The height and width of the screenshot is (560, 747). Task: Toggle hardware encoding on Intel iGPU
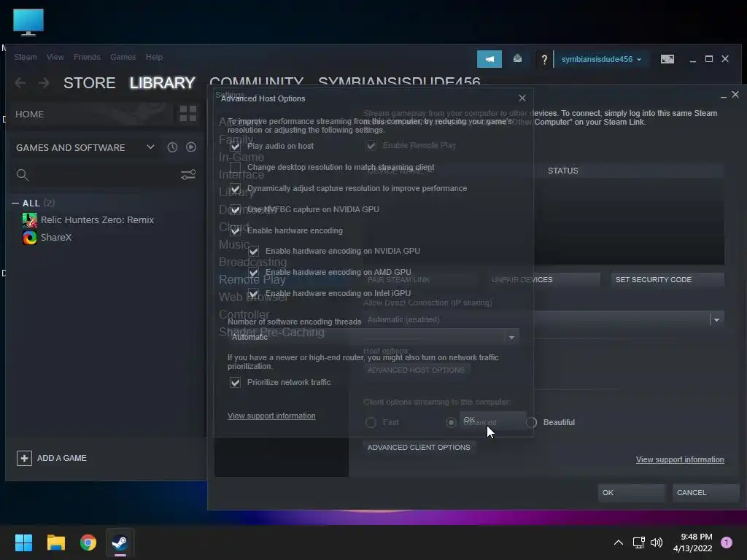pyautogui.click(x=253, y=293)
